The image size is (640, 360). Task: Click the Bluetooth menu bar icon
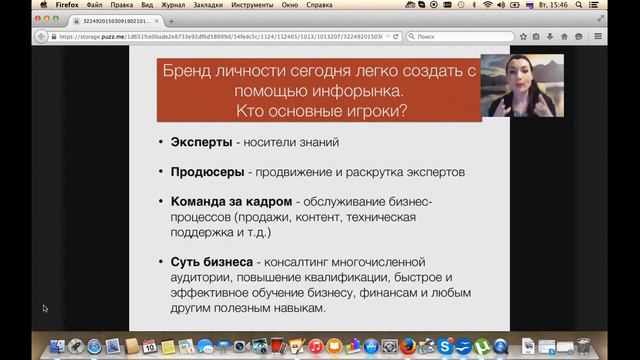(474, 5)
